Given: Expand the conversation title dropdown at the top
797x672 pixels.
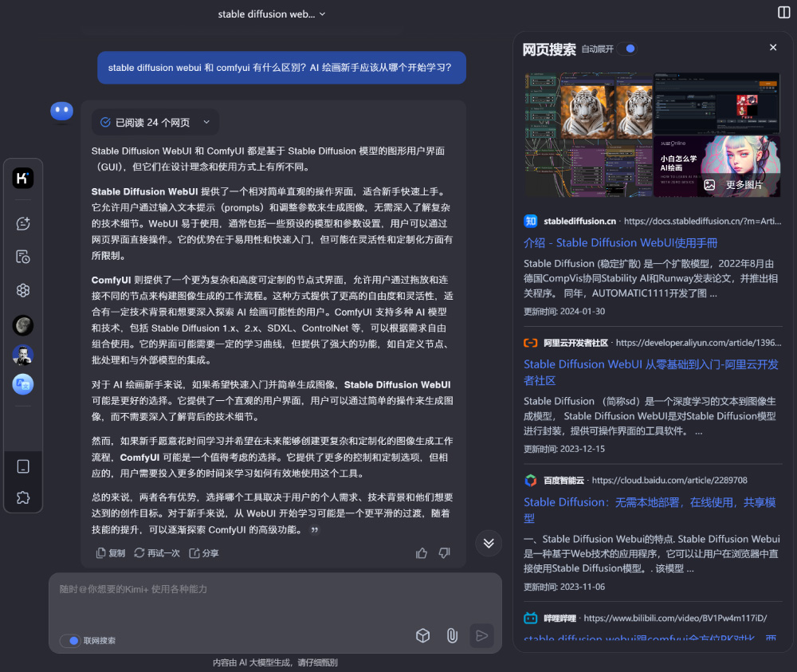Looking at the screenshot, I should point(322,14).
